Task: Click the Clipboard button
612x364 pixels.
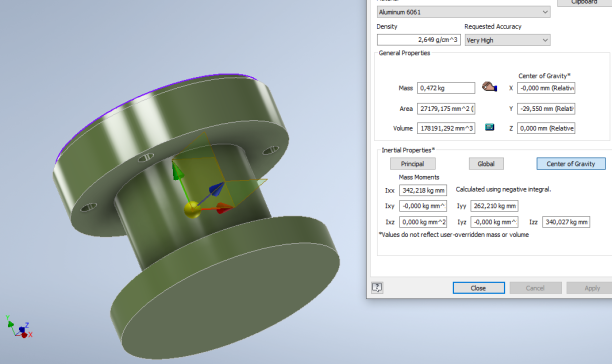Action: coord(584,2)
